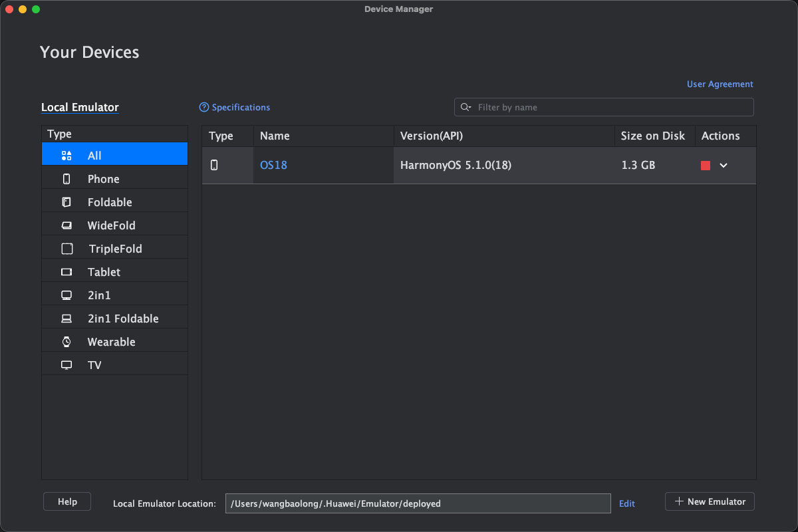This screenshot has width=798, height=532.
Task: Stop the running OS18 emulator
Action: click(706, 166)
